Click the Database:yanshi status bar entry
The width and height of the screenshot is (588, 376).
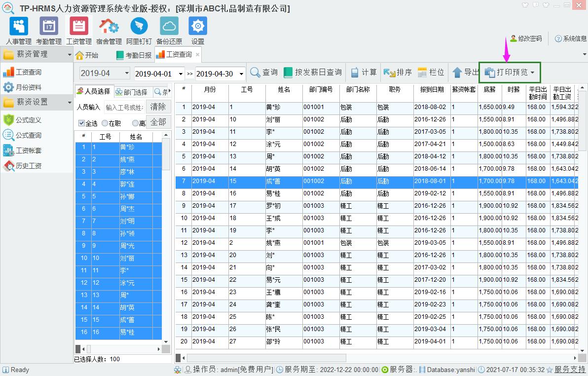(x=447, y=370)
